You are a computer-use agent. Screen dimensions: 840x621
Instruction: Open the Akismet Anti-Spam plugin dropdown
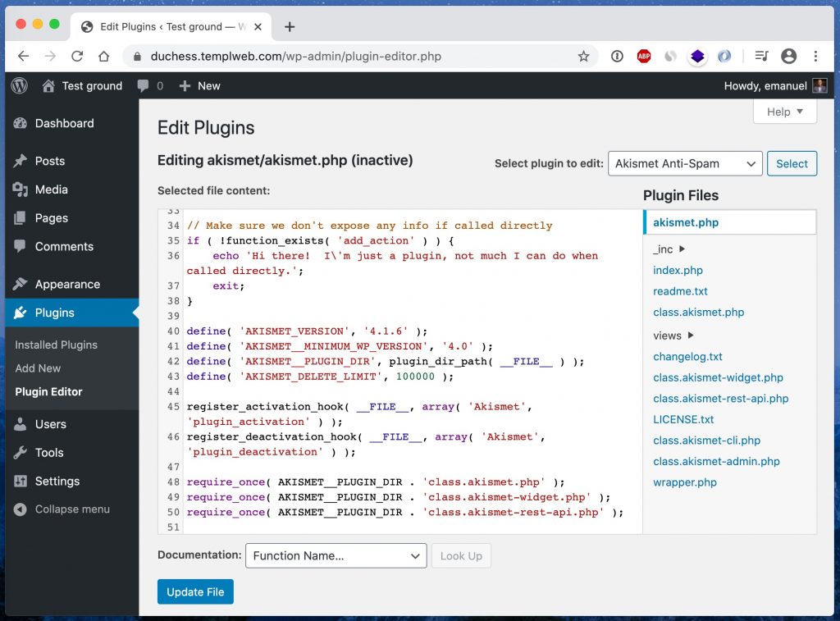tap(685, 164)
